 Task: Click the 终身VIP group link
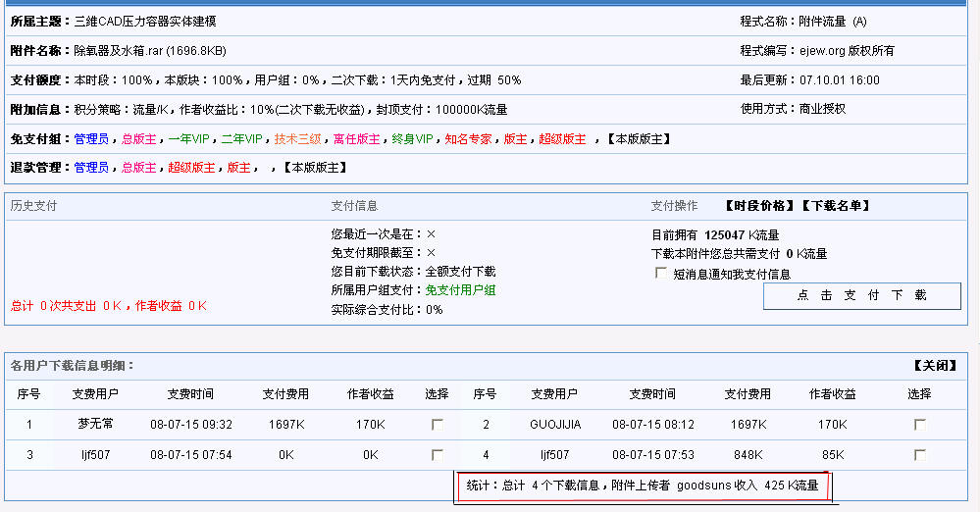412,138
